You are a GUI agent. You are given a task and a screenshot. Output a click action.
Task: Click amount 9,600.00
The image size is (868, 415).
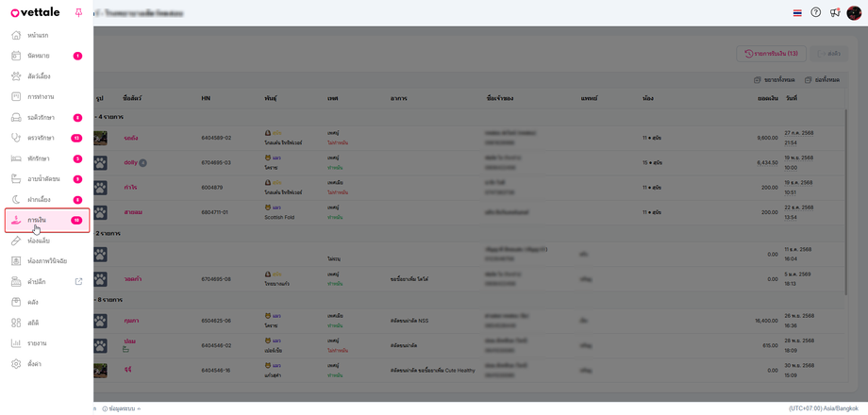pyautogui.click(x=768, y=138)
